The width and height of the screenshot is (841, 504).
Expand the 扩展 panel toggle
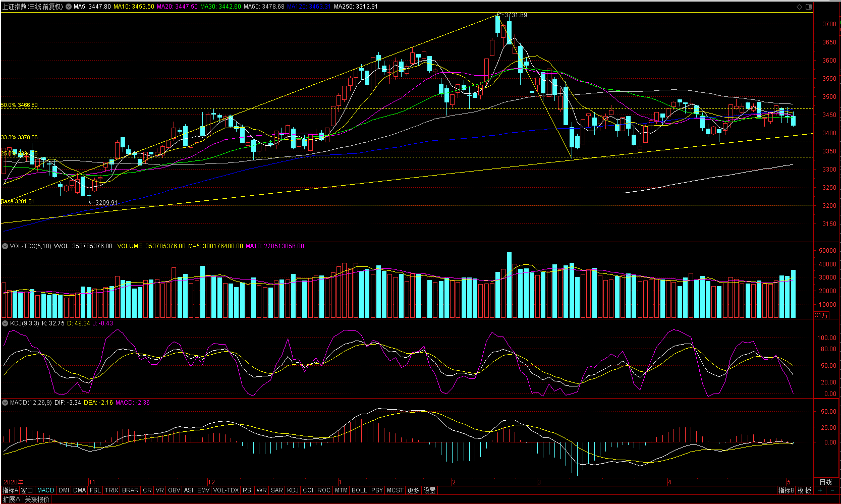tap(12, 499)
